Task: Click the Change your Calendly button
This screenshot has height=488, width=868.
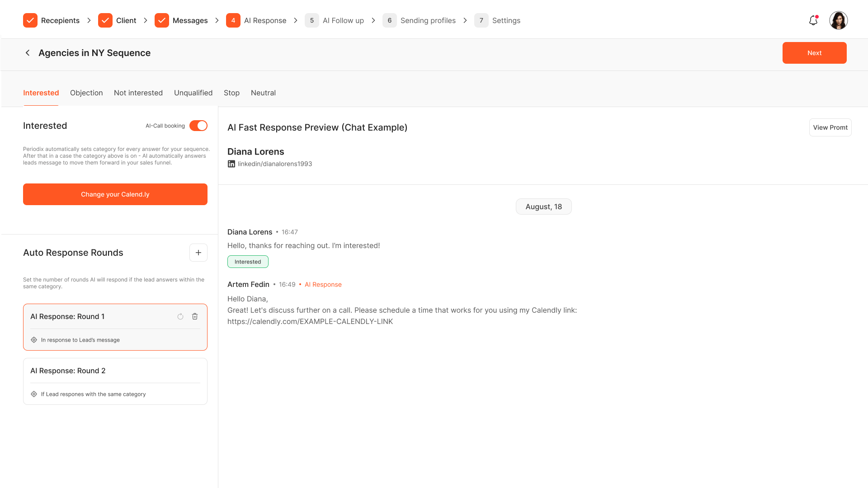Action: (115, 194)
